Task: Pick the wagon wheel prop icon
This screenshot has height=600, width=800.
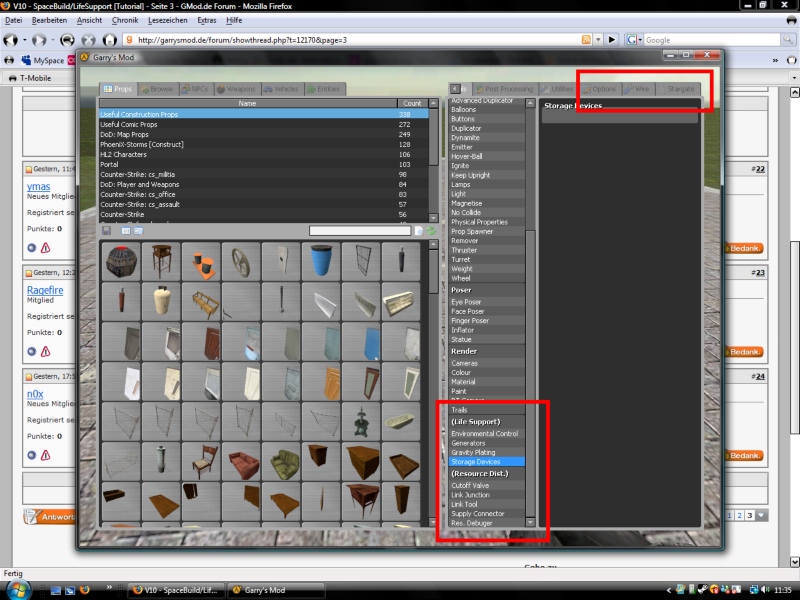Action: (241, 262)
